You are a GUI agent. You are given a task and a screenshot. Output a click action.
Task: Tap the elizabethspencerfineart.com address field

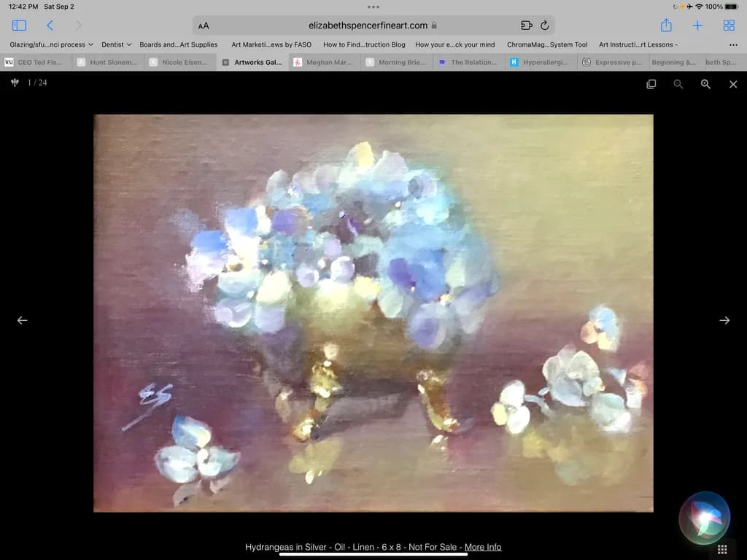[373, 26]
